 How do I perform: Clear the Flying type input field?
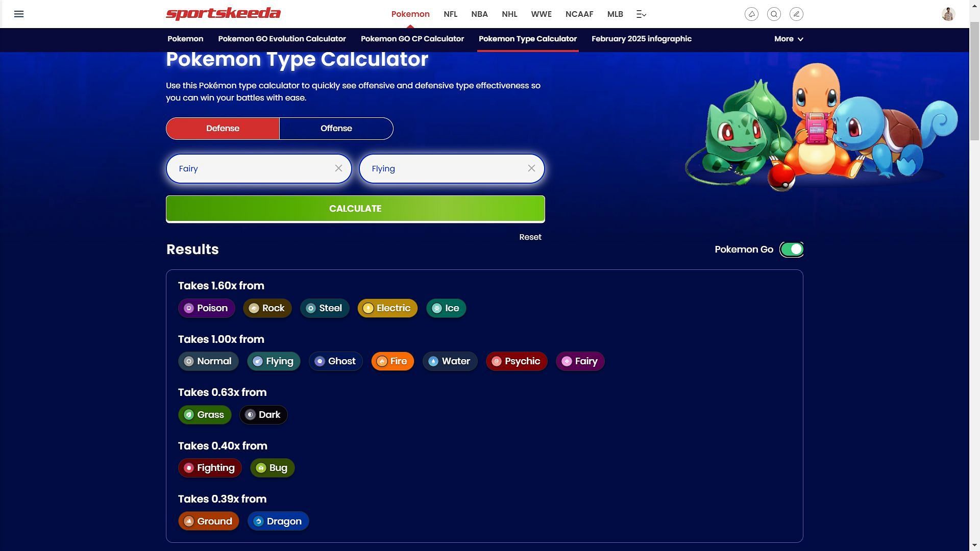[x=532, y=168]
